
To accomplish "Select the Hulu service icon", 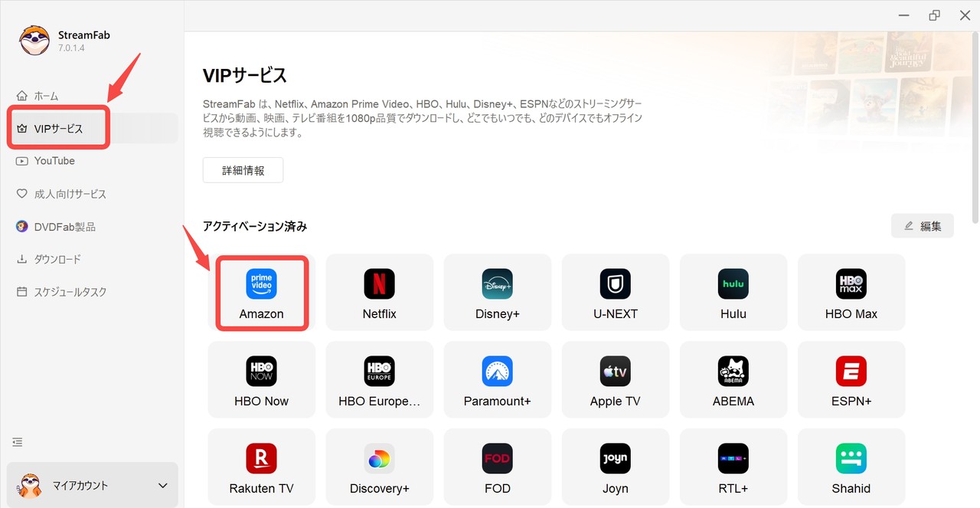I will (x=733, y=292).
